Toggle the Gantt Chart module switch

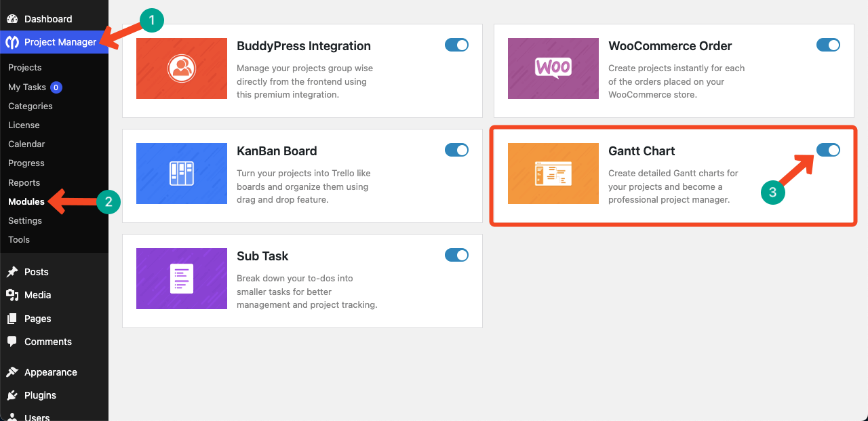click(828, 150)
